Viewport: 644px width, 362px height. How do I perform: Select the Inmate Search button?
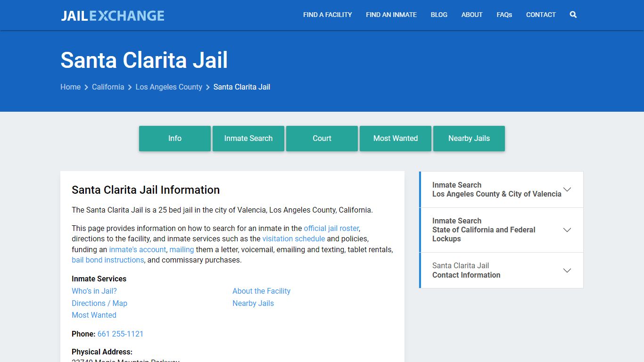click(x=248, y=139)
